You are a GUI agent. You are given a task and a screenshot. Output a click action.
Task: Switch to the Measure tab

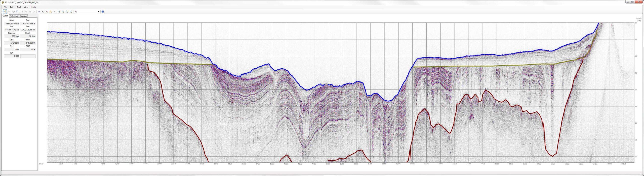(23, 16)
